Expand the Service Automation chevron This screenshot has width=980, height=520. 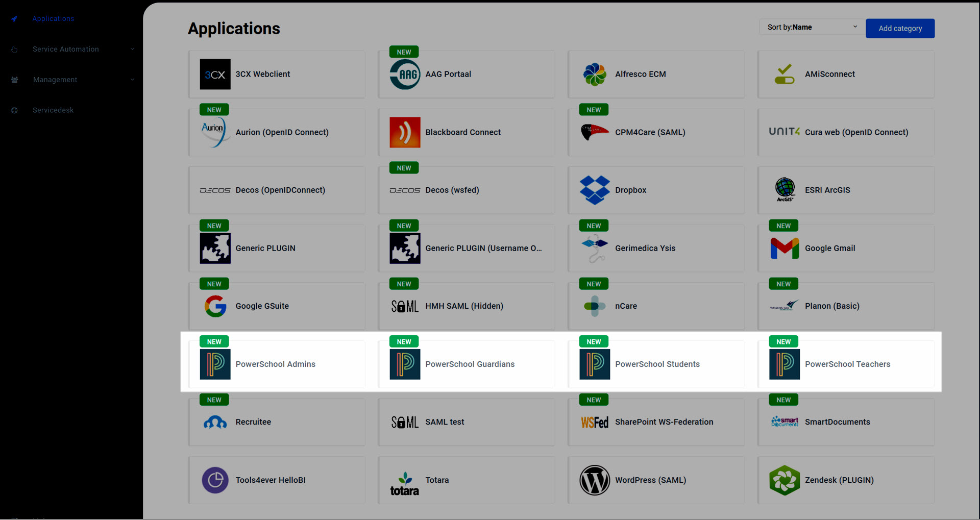point(132,49)
